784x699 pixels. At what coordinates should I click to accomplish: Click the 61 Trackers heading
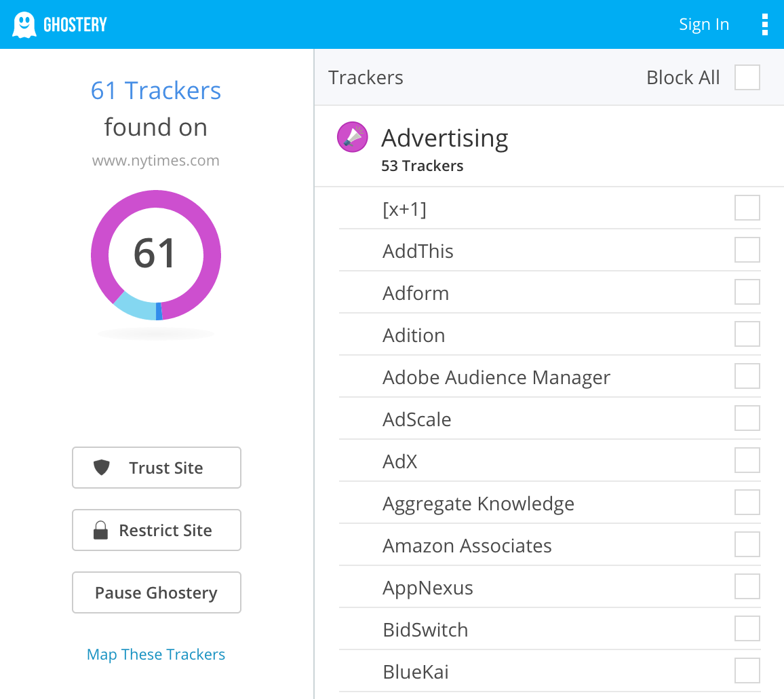coord(156,90)
